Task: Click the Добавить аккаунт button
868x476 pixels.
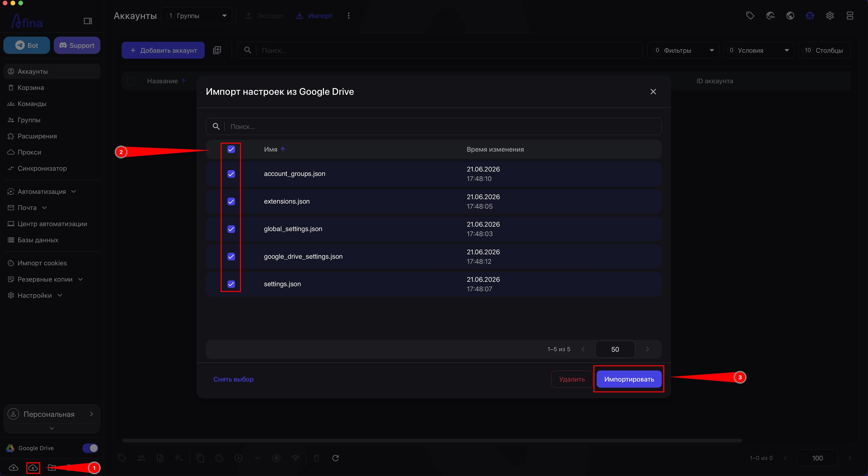Action: click(x=163, y=50)
